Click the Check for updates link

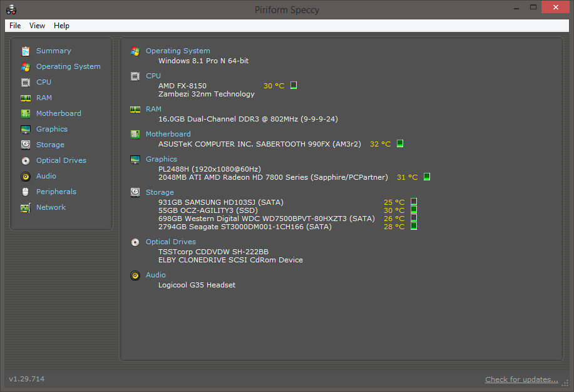521,379
